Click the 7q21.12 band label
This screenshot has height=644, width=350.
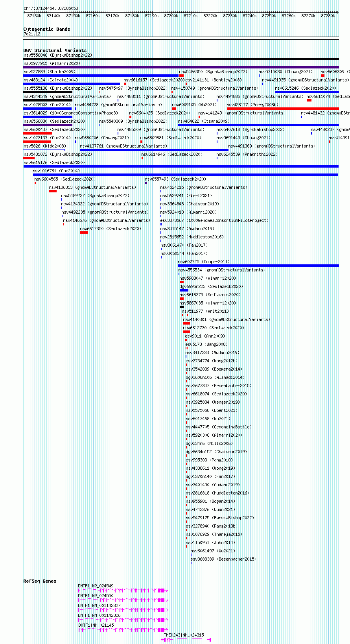pyautogui.click(x=32, y=34)
